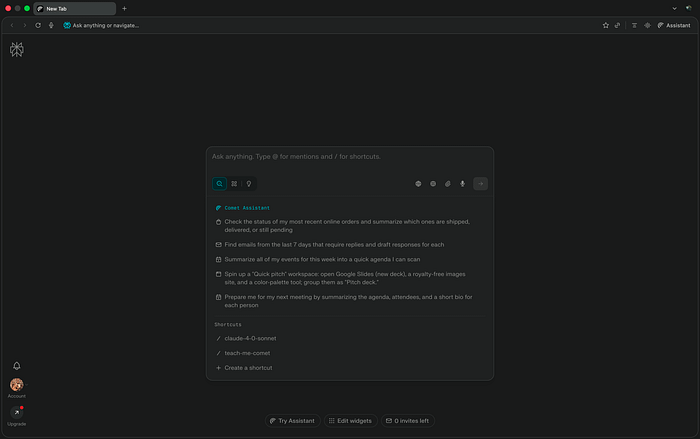
Task: Open the model selector icon in prompt box
Action: [x=433, y=184]
